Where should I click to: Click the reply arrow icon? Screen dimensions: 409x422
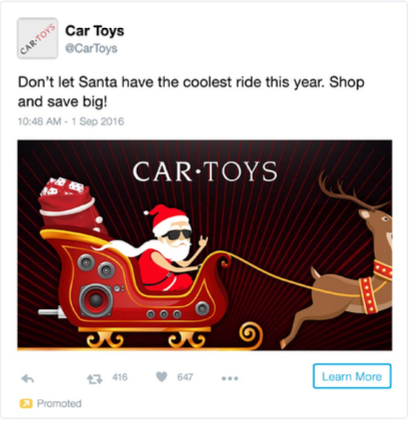pyautogui.click(x=28, y=378)
